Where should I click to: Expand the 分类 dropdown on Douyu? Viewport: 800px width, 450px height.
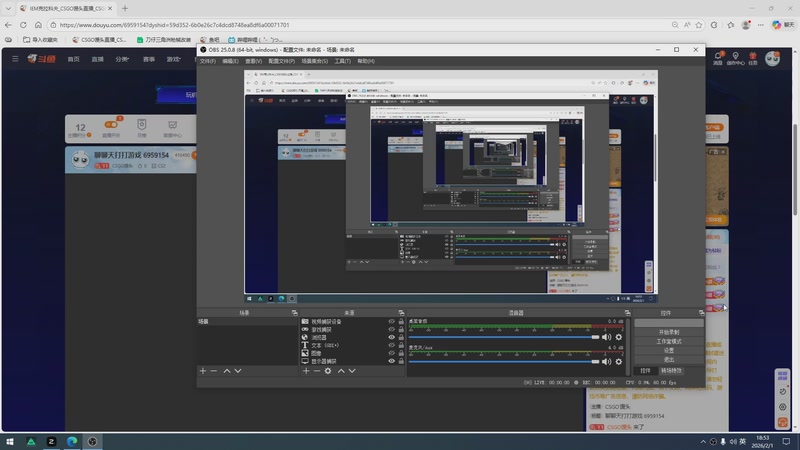pyautogui.click(x=122, y=59)
